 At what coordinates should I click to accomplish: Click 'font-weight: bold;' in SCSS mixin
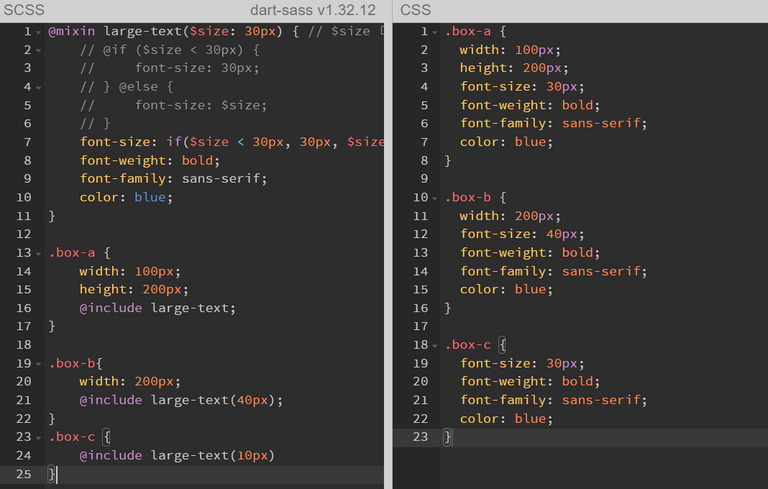[150, 161]
